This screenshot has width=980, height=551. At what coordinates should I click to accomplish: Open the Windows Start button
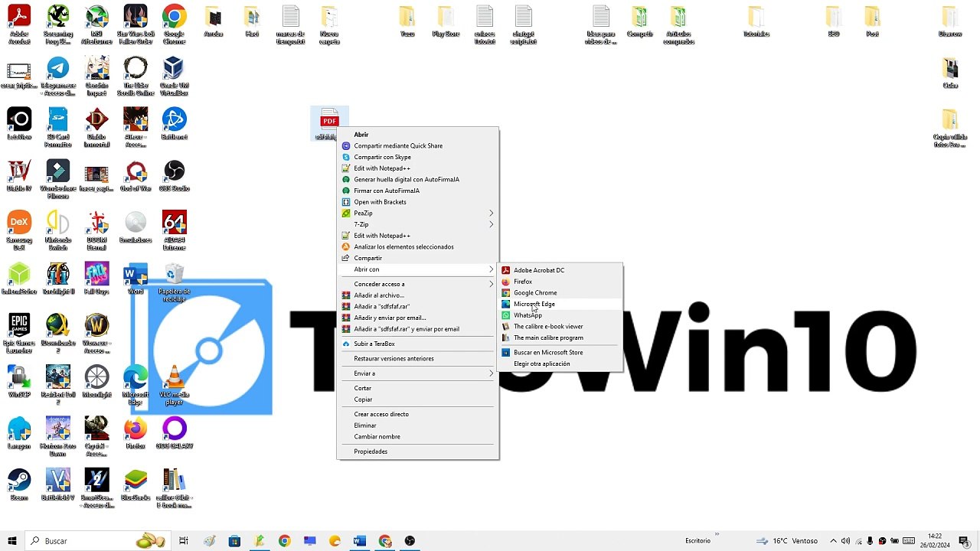point(12,541)
